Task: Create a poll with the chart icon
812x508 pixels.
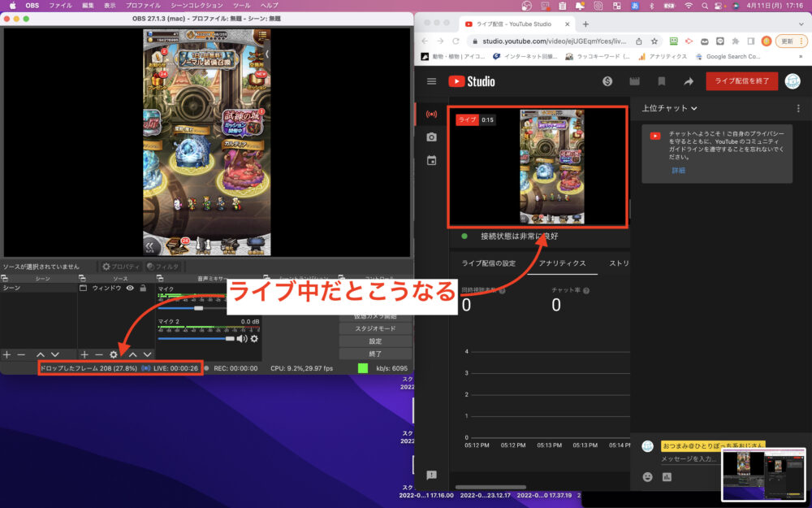Action: coord(667,477)
